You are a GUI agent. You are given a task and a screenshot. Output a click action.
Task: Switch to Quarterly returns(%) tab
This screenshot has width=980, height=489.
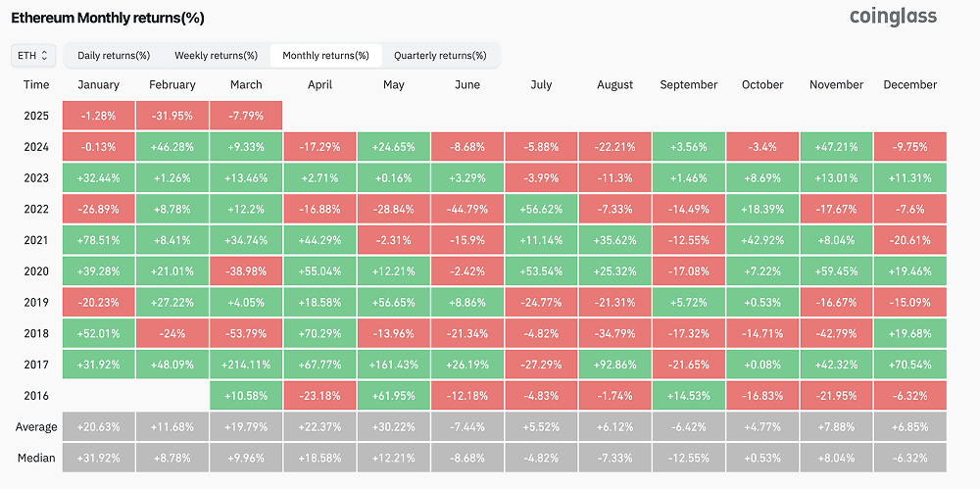click(440, 56)
